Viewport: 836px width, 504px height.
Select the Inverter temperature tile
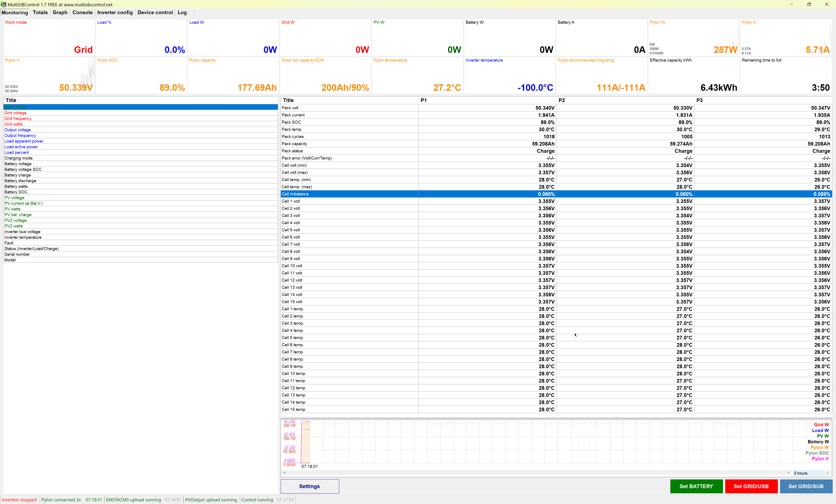click(x=509, y=75)
